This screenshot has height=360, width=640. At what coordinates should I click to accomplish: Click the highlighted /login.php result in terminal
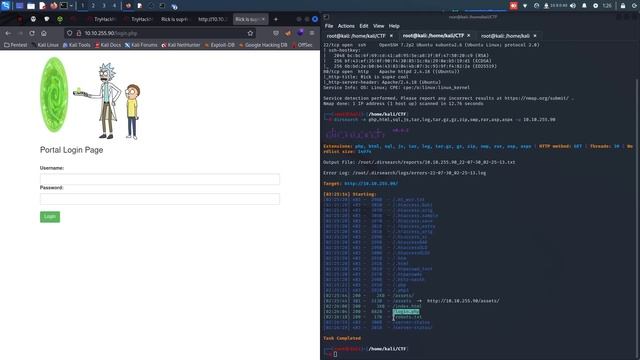(406, 312)
